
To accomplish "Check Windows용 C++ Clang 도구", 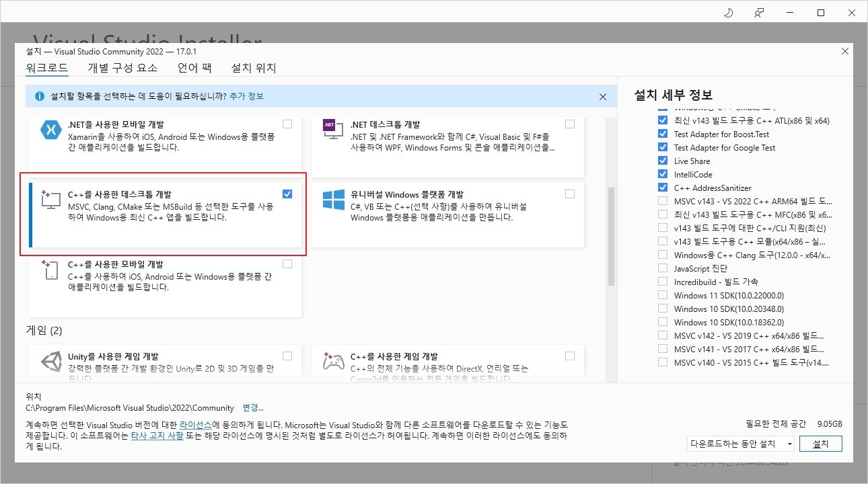I will coord(663,255).
